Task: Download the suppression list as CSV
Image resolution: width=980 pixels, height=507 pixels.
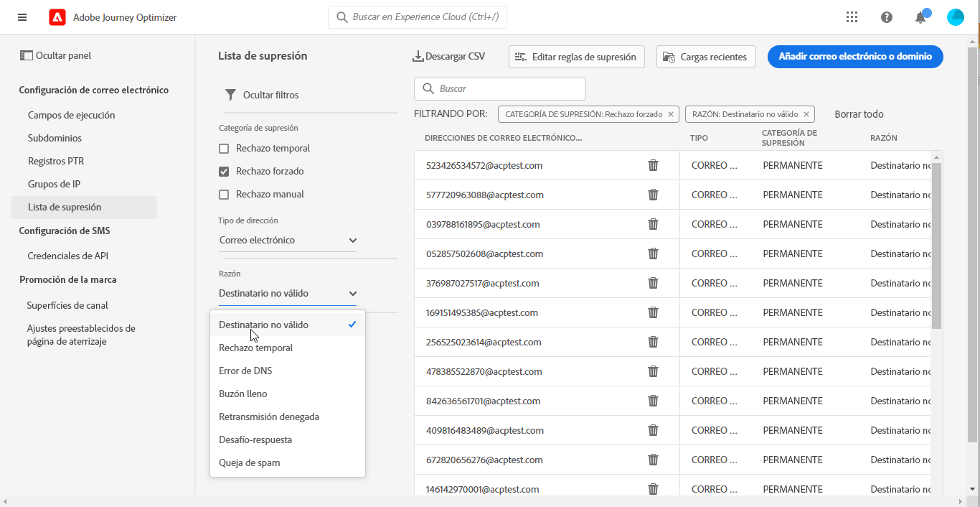Action: pos(449,56)
